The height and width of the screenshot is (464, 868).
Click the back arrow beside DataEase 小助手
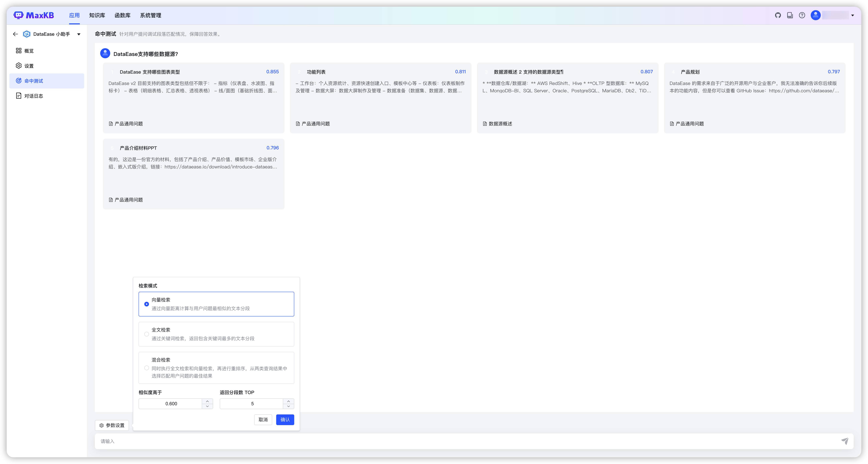coord(15,34)
